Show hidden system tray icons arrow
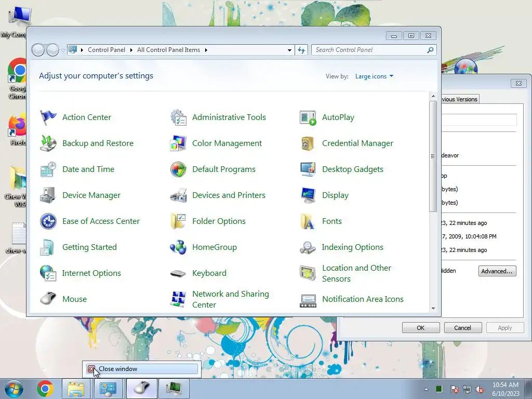 tap(426, 389)
